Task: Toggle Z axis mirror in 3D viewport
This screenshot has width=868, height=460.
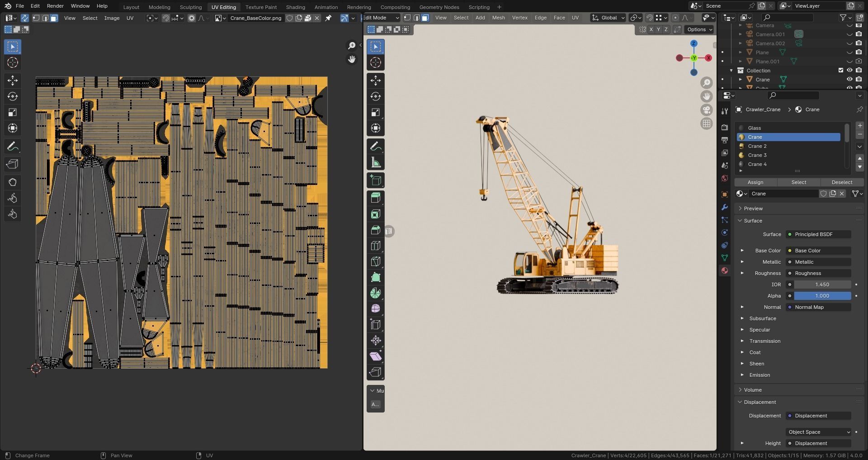Action: click(x=666, y=29)
